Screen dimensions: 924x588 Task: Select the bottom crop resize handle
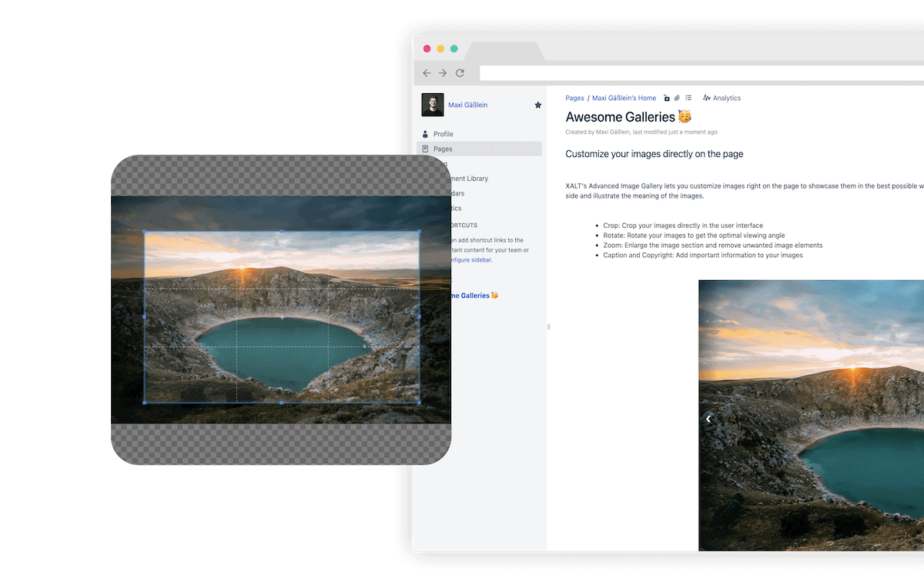point(280,401)
